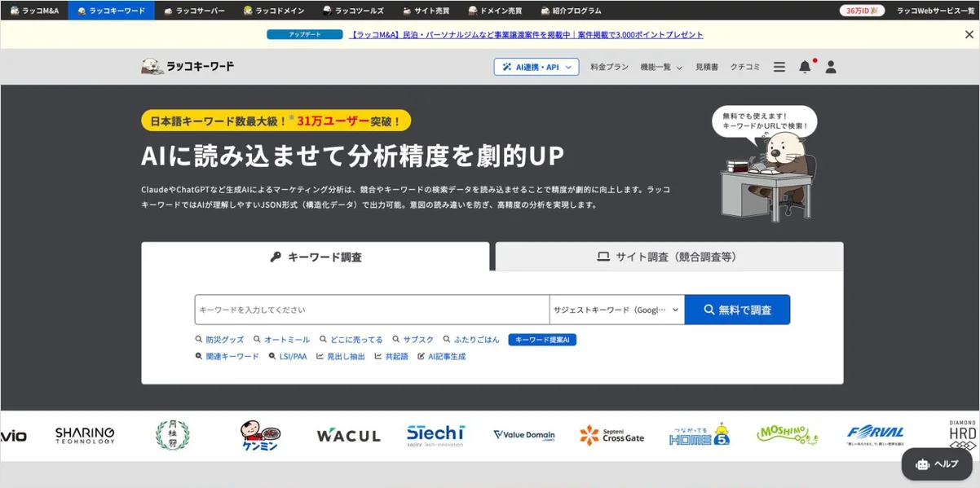Click the ケンミン logo

point(260,436)
